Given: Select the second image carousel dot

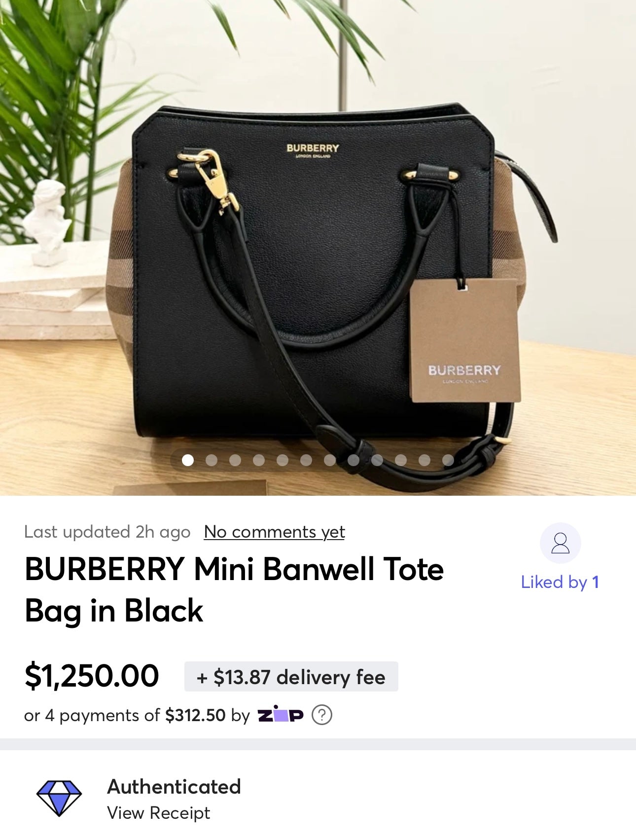Looking at the screenshot, I should 211,460.
